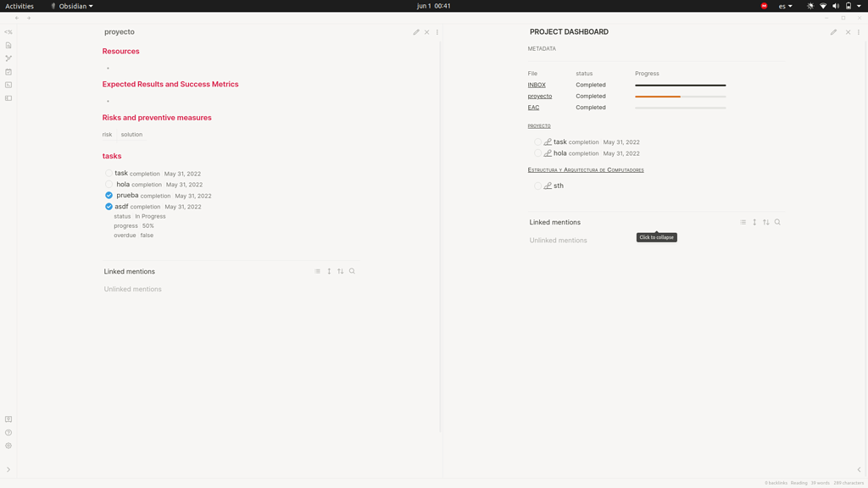The image size is (868, 488).
Task: Follow the EAC link in metadata table
Action: coord(533,107)
